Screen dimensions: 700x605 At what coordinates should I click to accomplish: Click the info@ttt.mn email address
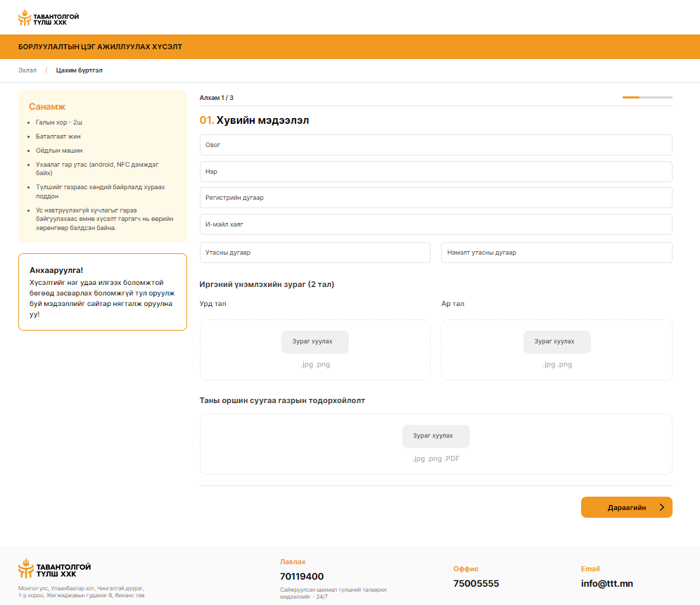coord(606,583)
